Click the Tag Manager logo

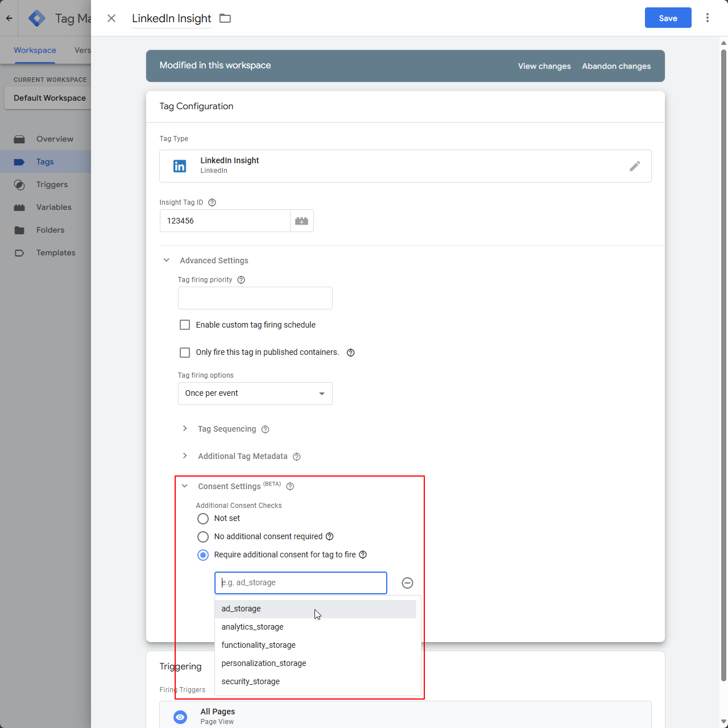click(37, 18)
